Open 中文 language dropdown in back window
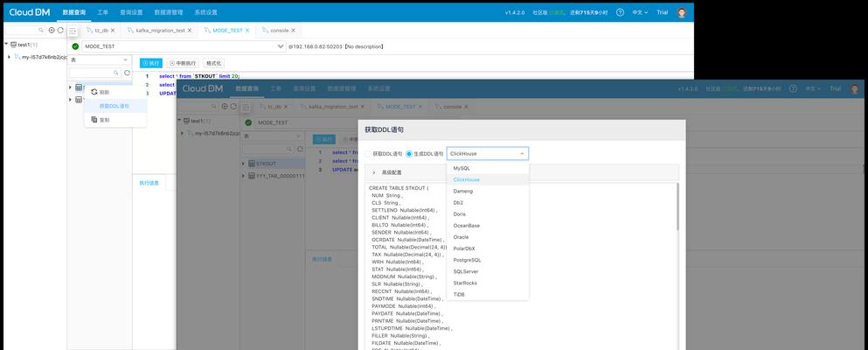Viewport: 868px width, 350px height. [x=639, y=12]
